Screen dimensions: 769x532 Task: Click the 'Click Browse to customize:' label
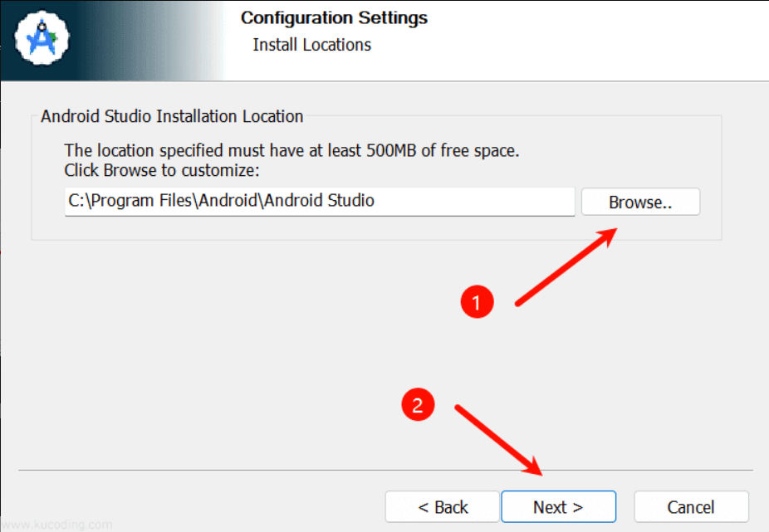[x=162, y=171]
